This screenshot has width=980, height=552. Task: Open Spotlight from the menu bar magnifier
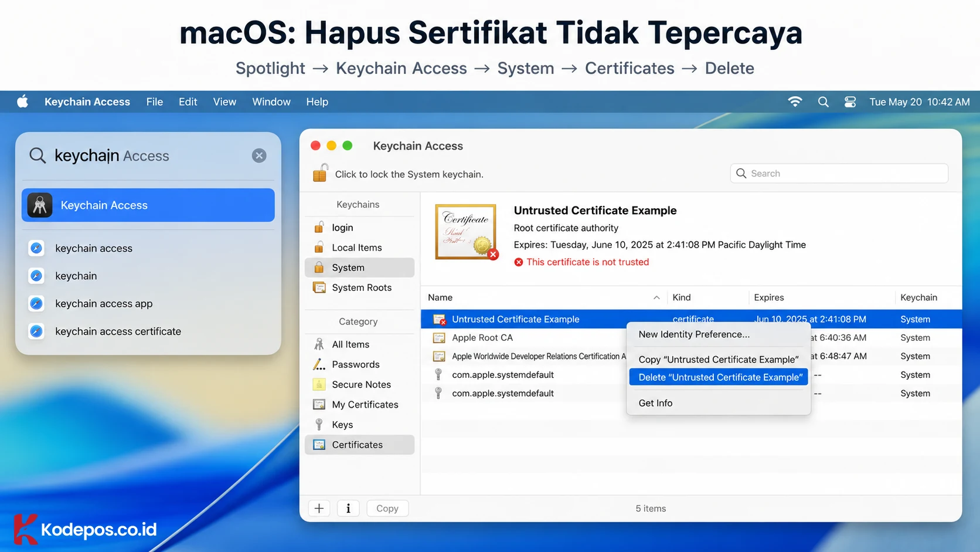click(x=823, y=101)
